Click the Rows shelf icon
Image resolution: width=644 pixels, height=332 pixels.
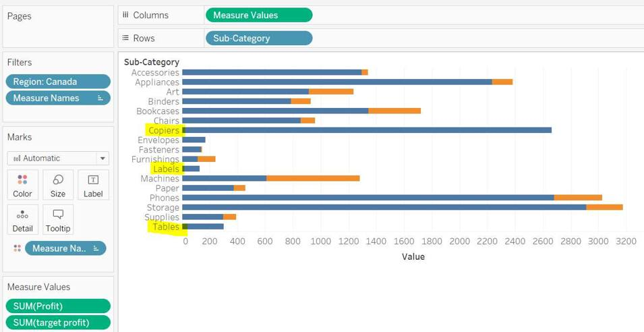click(x=125, y=38)
